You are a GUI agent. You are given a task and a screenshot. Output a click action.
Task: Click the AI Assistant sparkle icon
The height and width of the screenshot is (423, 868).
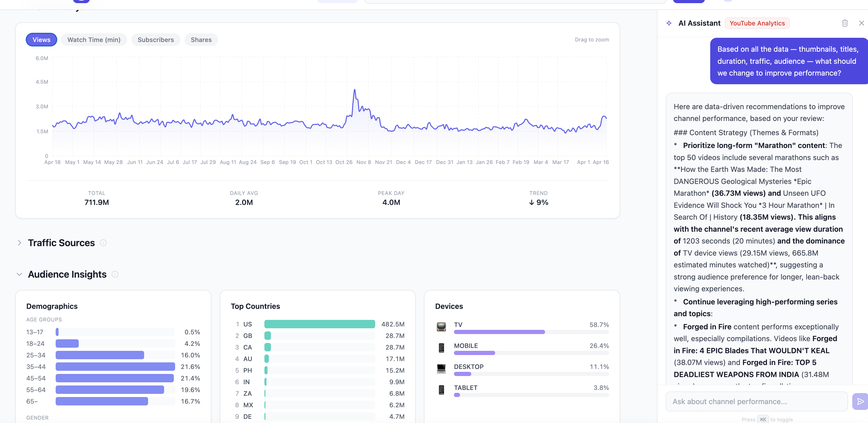point(669,23)
